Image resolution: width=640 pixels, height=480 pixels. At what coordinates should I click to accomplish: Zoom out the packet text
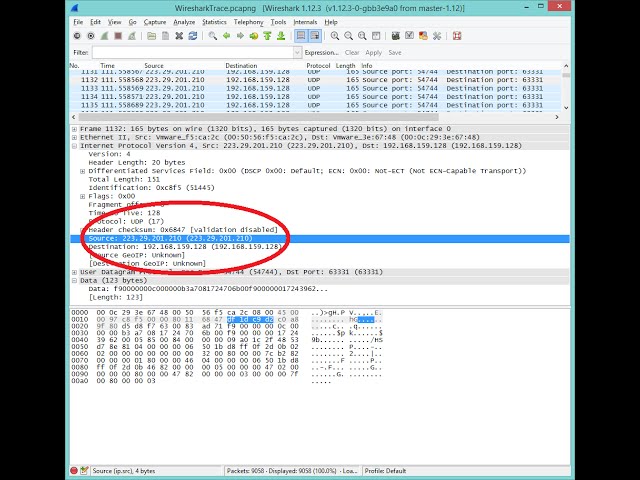pyautogui.click(x=348, y=36)
